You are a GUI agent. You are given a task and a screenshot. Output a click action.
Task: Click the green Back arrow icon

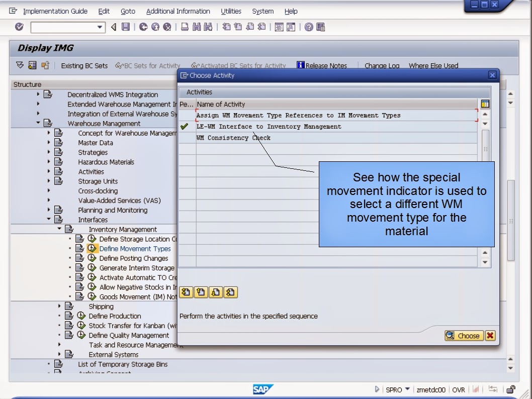click(x=143, y=27)
